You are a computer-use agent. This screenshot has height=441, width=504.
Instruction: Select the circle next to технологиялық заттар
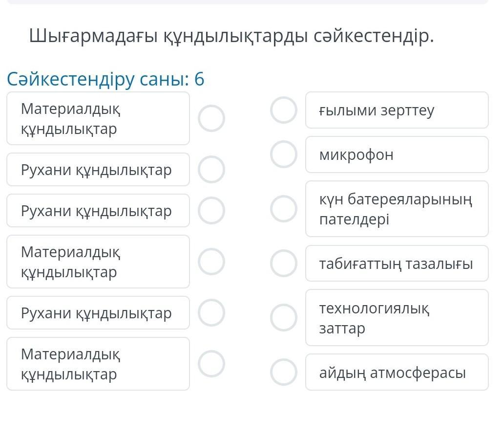(x=284, y=317)
